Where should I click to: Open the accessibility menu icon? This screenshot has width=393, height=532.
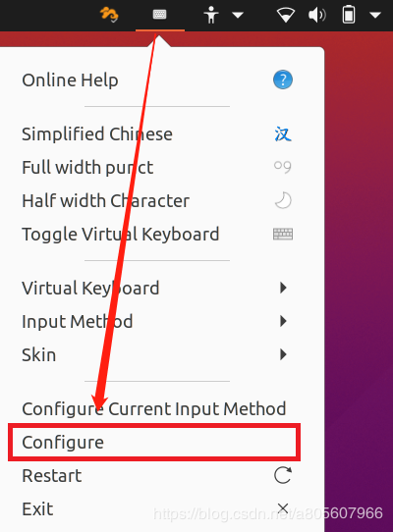211,15
